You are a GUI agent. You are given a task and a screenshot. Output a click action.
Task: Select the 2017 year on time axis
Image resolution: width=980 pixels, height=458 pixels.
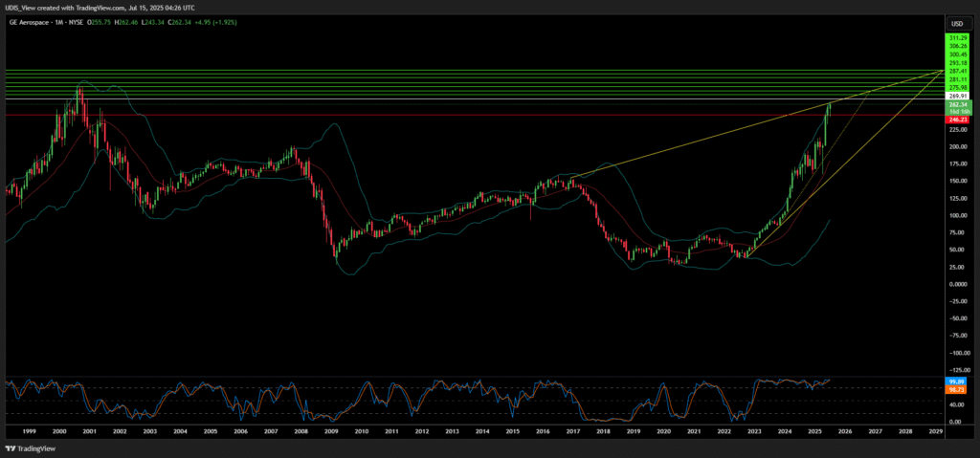[x=572, y=432]
